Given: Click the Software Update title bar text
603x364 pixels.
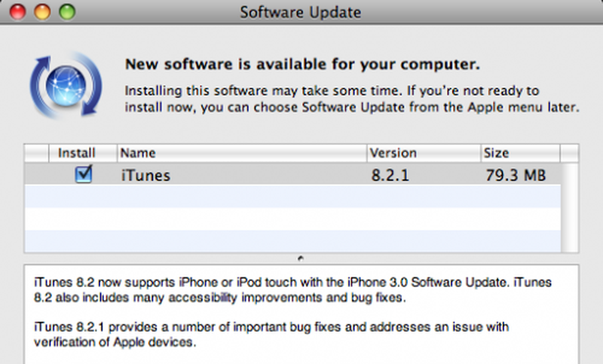Looking at the screenshot, I should pos(301,12).
